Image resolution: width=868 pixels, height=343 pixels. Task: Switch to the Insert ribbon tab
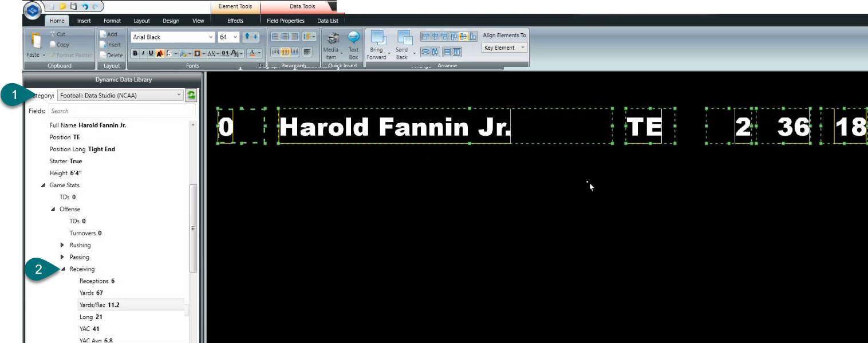(x=84, y=21)
